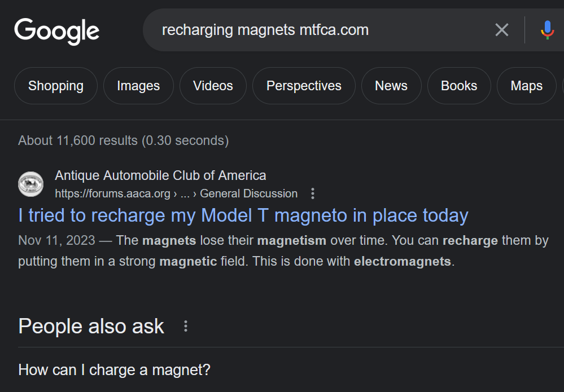Clear the search box with the X icon
This screenshot has height=392, width=564.
pos(501,30)
